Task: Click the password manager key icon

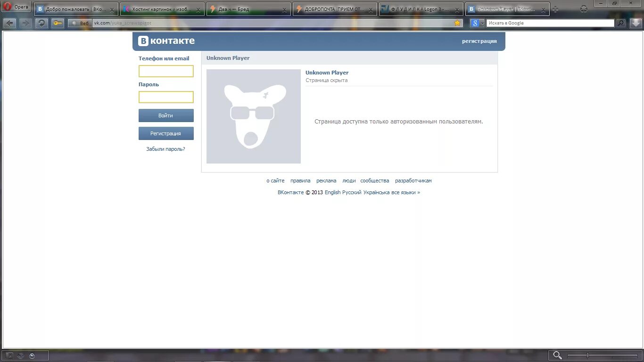Action: pyautogui.click(x=58, y=23)
